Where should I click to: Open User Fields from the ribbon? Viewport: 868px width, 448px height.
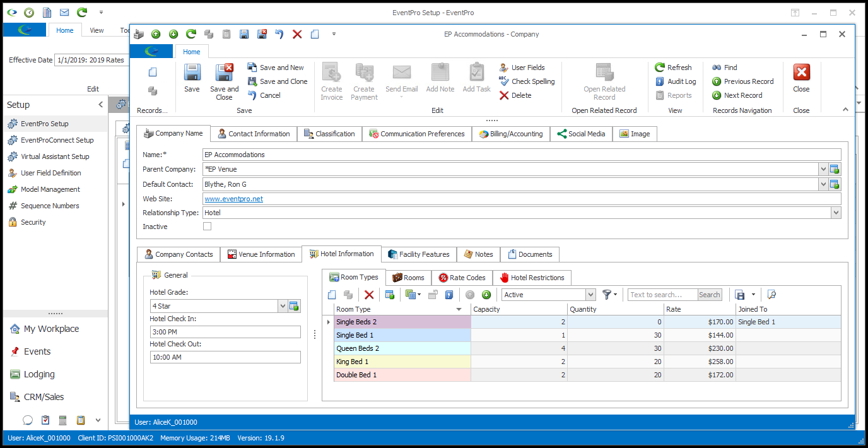(x=522, y=68)
